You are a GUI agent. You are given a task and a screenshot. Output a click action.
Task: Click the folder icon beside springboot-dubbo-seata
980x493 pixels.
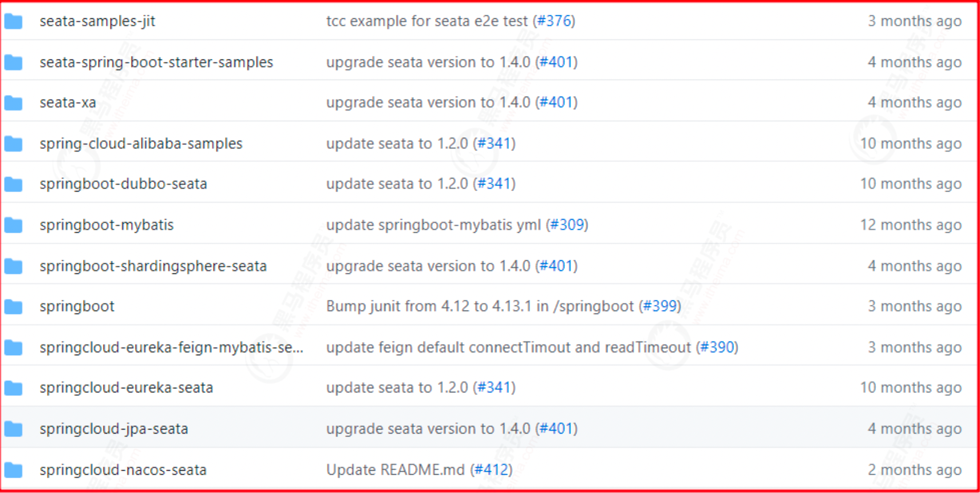pyautogui.click(x=13, y=184)
